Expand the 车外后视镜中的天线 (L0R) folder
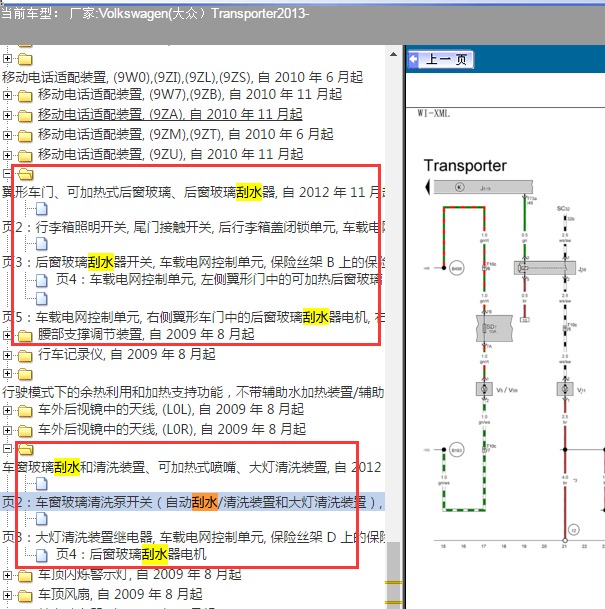 click(7, 430)
